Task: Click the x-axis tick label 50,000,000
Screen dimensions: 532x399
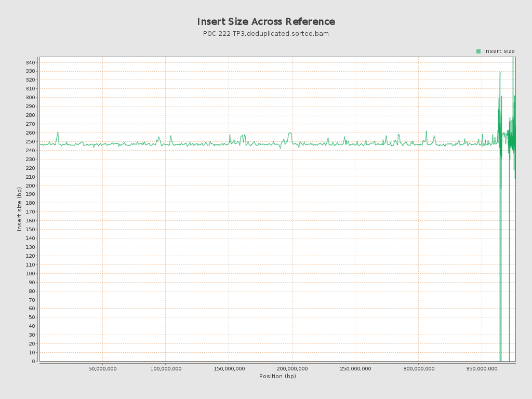Action: pos(102,368)
